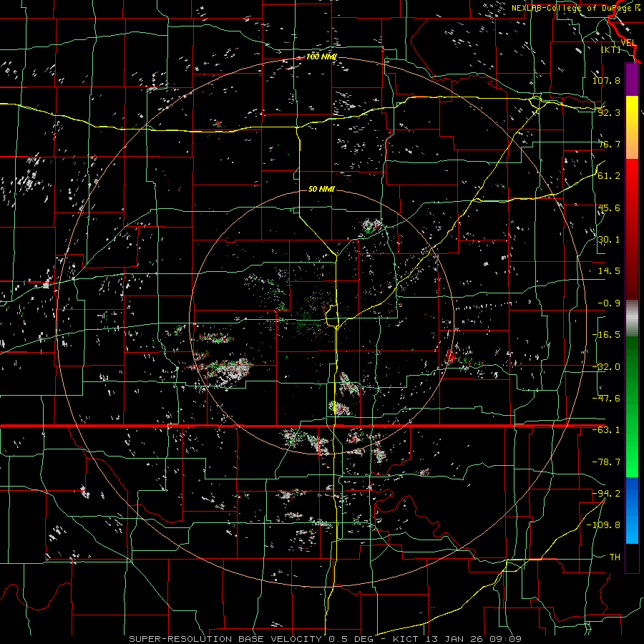Click the 30.1 velocity scale value
This screenshot has height=644, width=644.
pos(609,240)
